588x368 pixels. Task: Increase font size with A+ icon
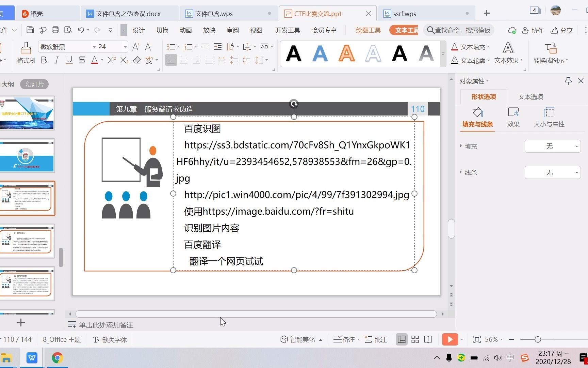pos(135,47)
